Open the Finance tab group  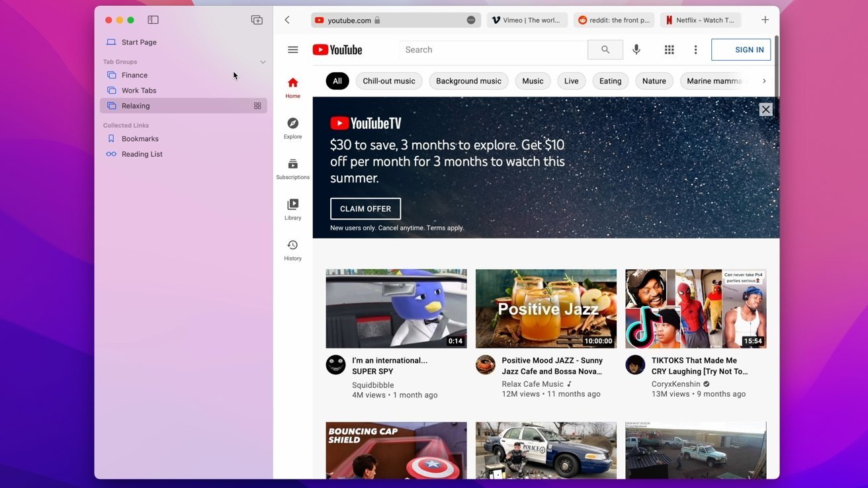183,75
